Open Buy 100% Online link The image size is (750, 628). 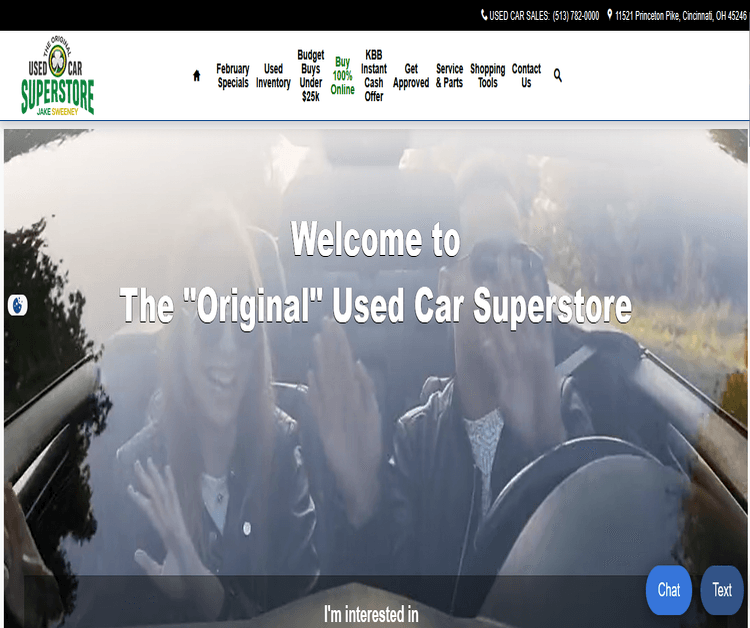(343, 76)
